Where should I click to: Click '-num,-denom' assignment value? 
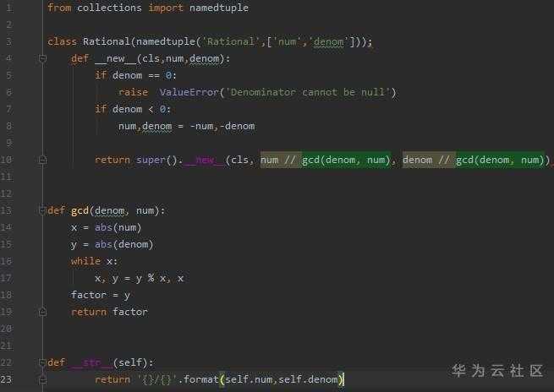click(x=222, y=127)
